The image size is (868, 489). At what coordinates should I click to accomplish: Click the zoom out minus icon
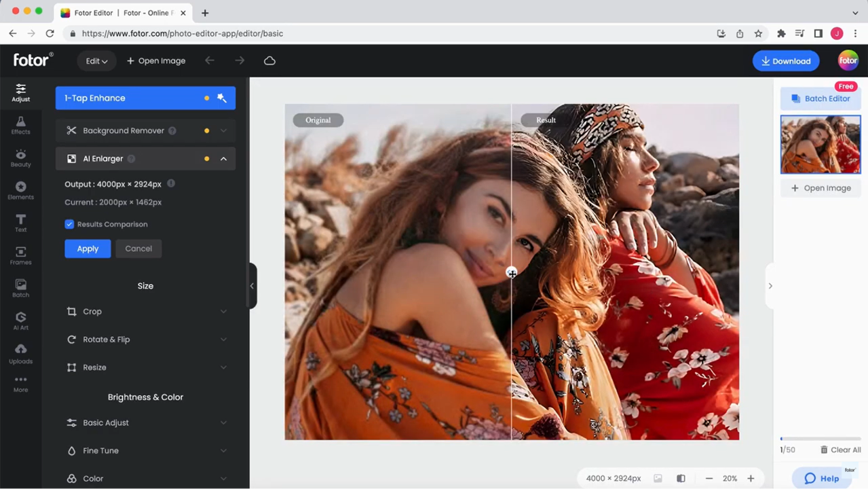709,478
